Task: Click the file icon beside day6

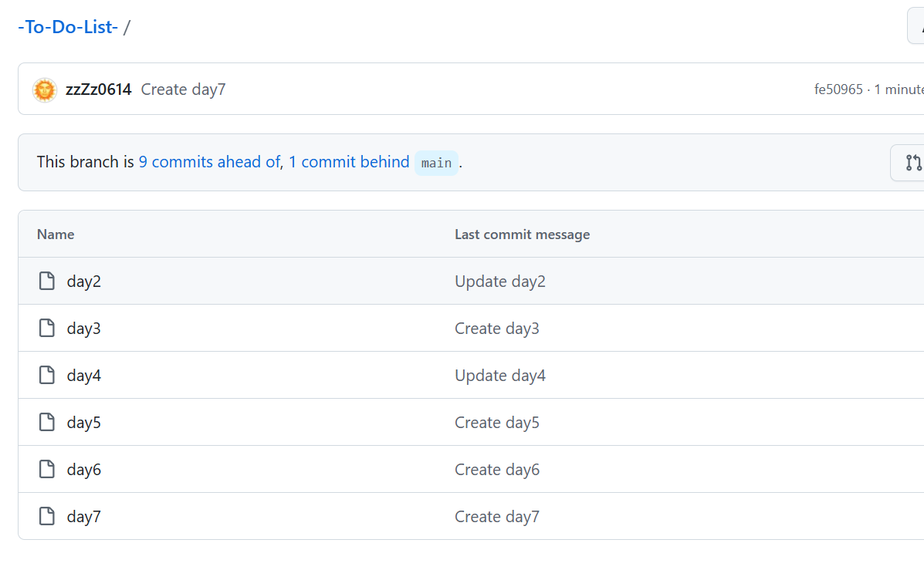Action: [47, 469]
